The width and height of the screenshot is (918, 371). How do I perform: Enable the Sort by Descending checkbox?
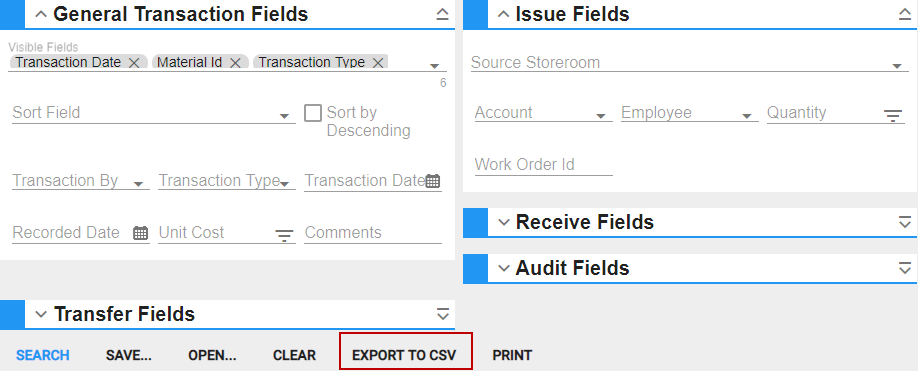[313, 113]
